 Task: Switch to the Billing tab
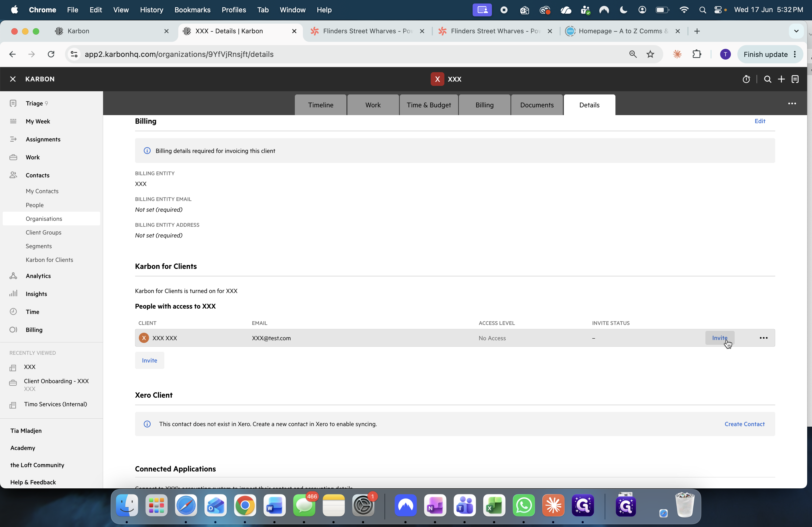(484, 105)
